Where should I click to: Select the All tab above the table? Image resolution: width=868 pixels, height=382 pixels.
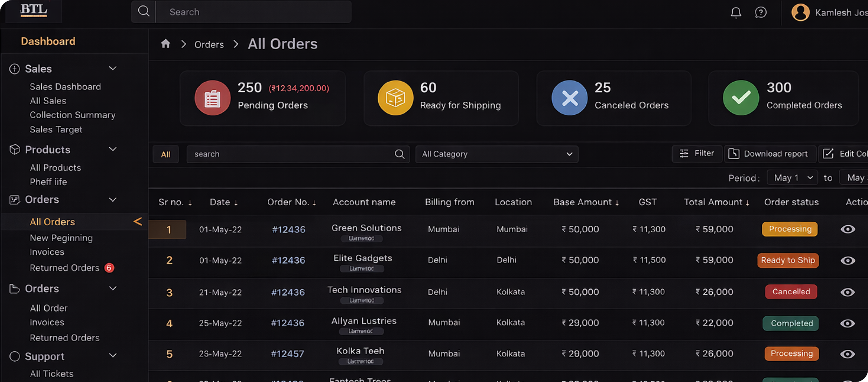click(166, 154)
